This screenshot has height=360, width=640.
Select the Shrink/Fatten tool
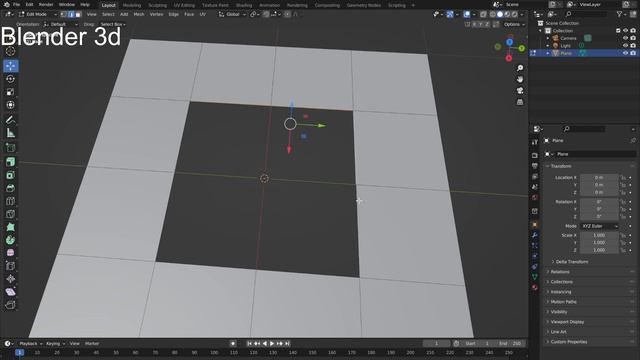pyautogui.click(x=11, y=279)
